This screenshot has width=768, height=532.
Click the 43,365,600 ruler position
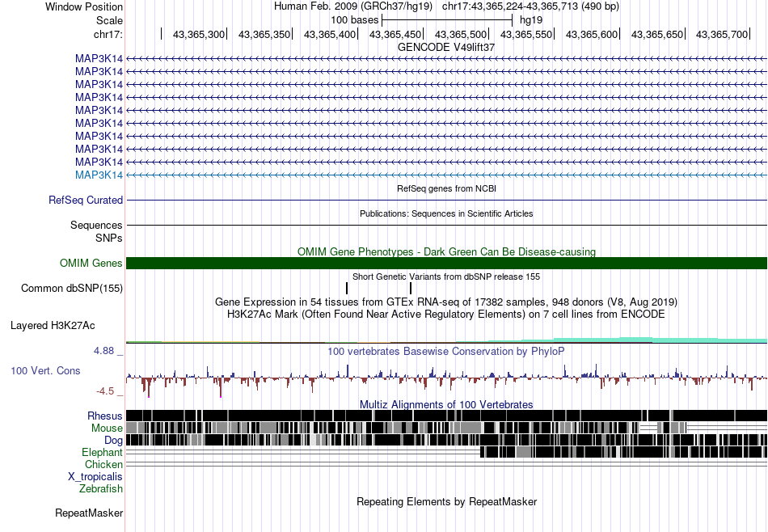pyautogui.click(x=592, y=34)
